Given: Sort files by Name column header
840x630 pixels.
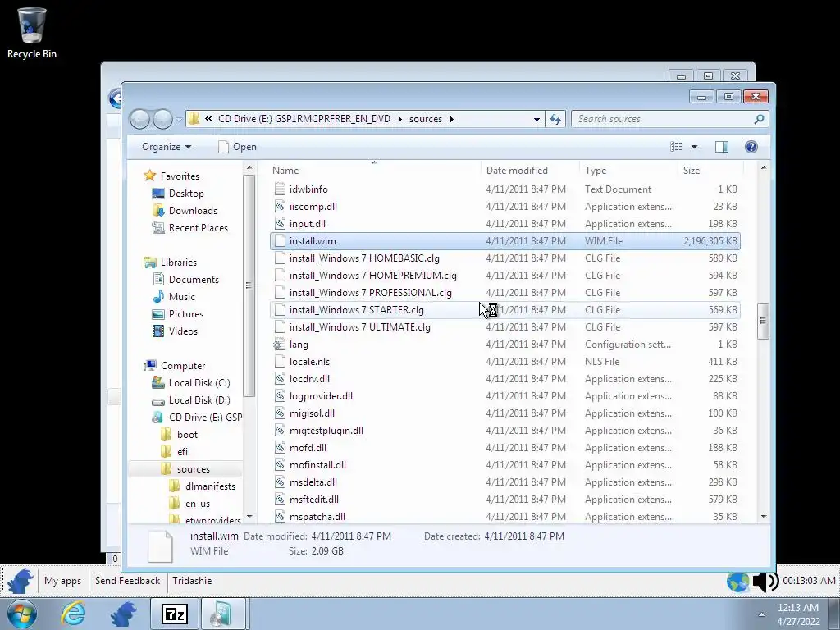Looking at the screenshot, I should [374, 171].
